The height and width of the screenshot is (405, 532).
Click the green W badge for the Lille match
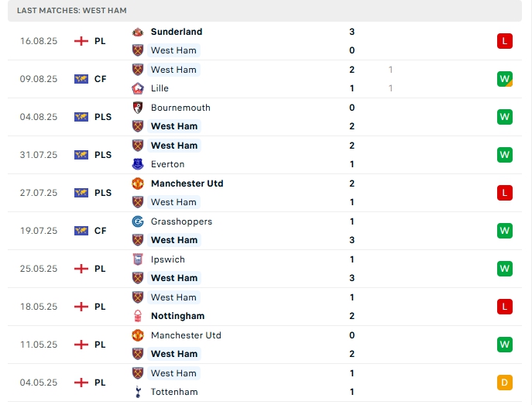[505, 79]
